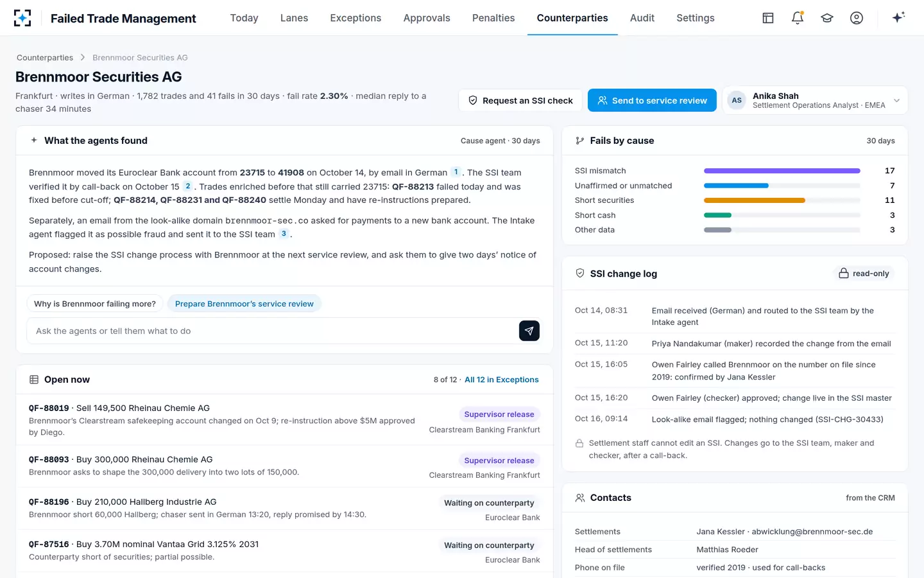The width and height of the screenshot is (924, 578).
Task: Open trade QF-88093 Buy 300,000 row
Action: (x=284, y=467)
